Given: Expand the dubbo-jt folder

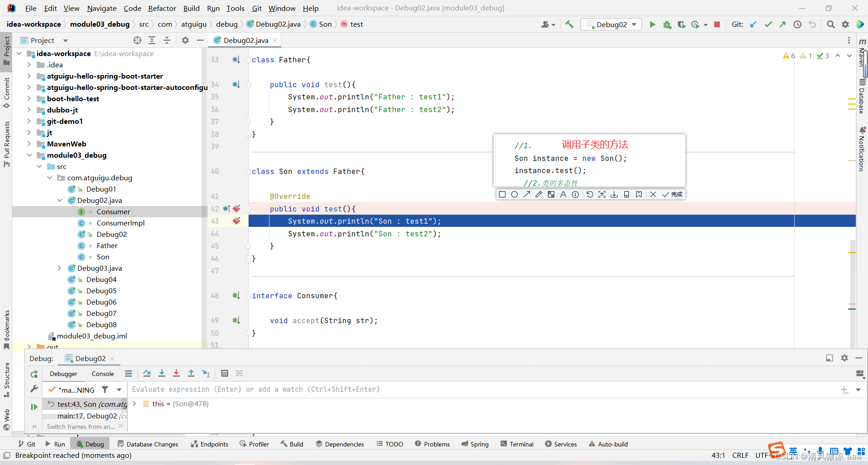Looking at the screenshot, I should point(29,110).
